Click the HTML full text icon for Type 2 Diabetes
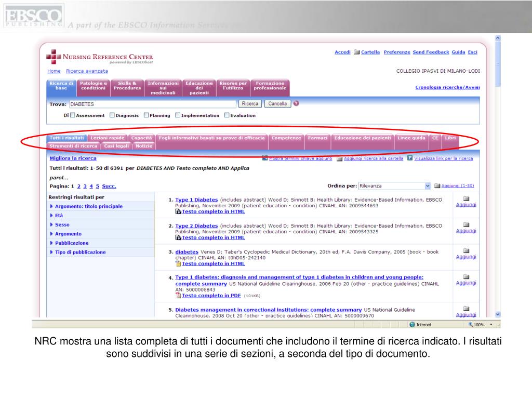 point(178,238)
